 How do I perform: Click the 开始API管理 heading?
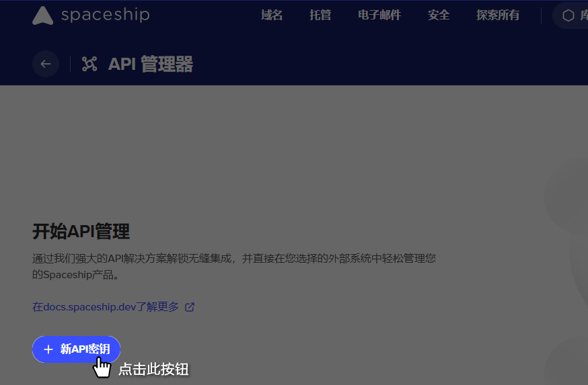coord(81,231)
